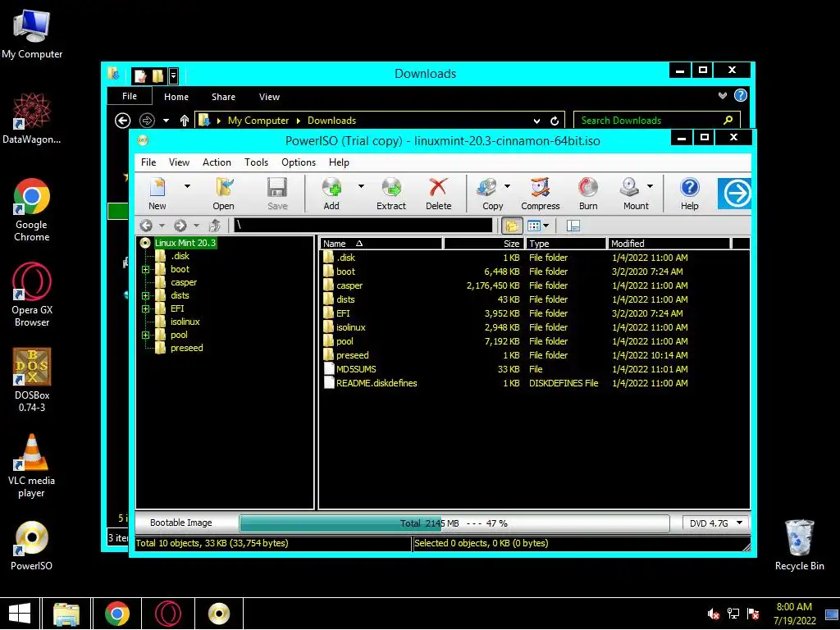This screenshot has width=840, height=630.
Task: Click the view mode grid icon
Action: 534,226
